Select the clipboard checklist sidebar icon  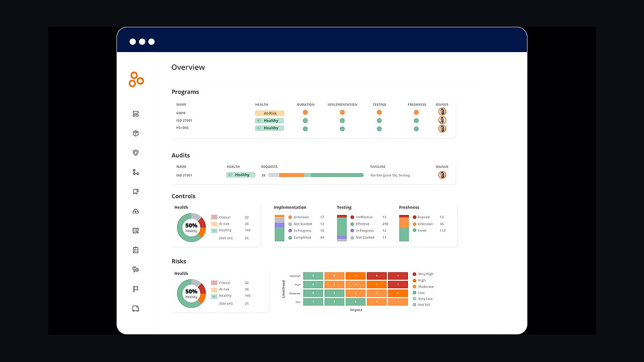[x=136, y=250]
